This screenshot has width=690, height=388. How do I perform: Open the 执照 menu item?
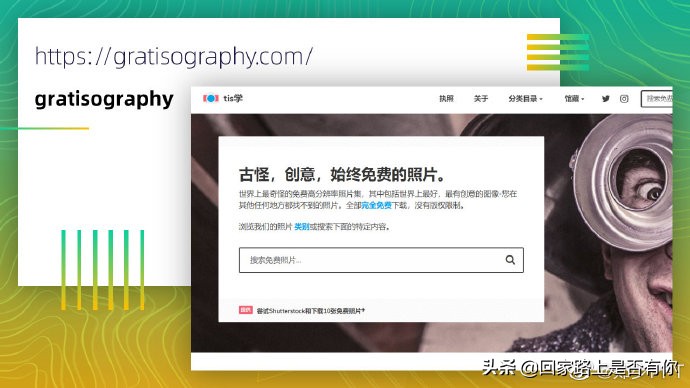click(x=446, y=99)
